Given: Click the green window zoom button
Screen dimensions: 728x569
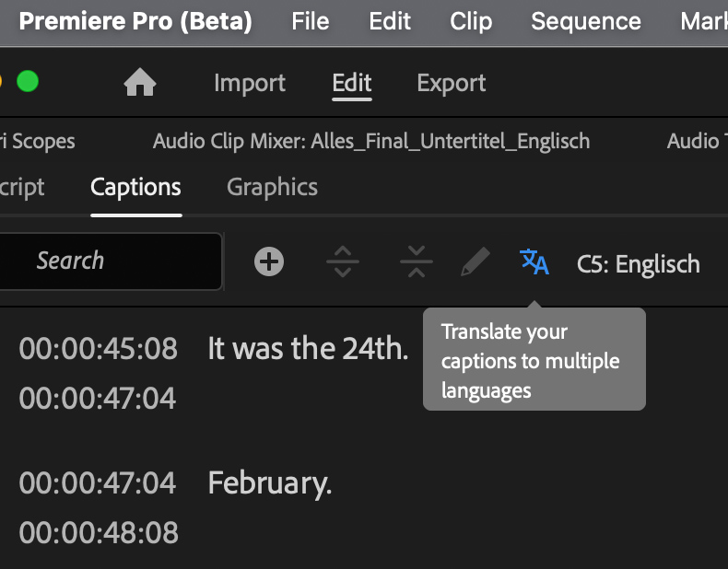Looking at the screenshot, I should coord(28,82).
